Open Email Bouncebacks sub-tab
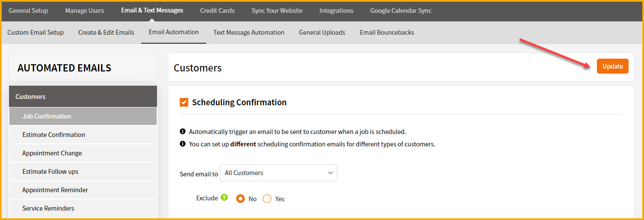Image resolution: width=644 pixels, height=220 pixels. (387, 33)
